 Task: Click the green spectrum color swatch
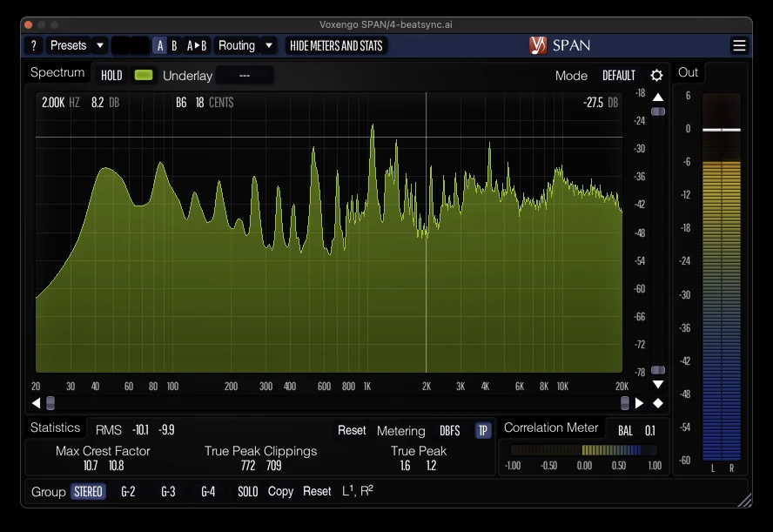click(x=144, y=75)
